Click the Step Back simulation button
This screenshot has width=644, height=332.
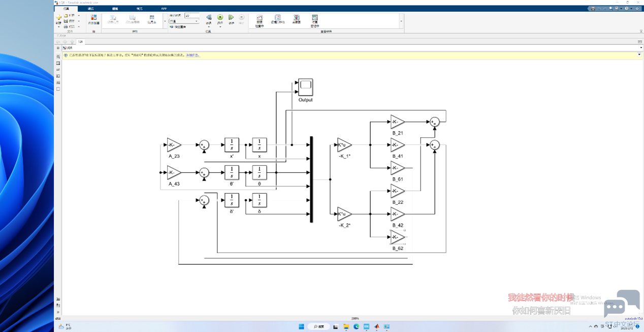(x=209, y=17)
